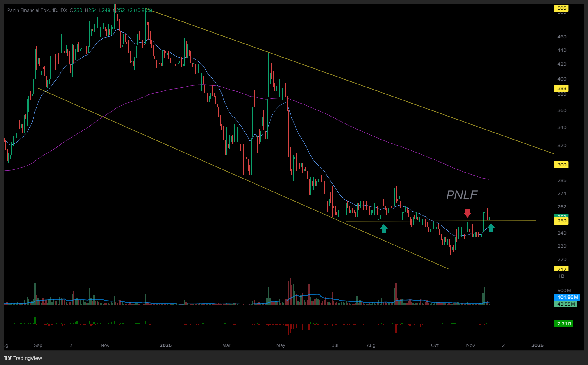Click the 2026 label on the time axis
Image resolution: width=588 pixels, height=365 pixels.
coord(537,345)
